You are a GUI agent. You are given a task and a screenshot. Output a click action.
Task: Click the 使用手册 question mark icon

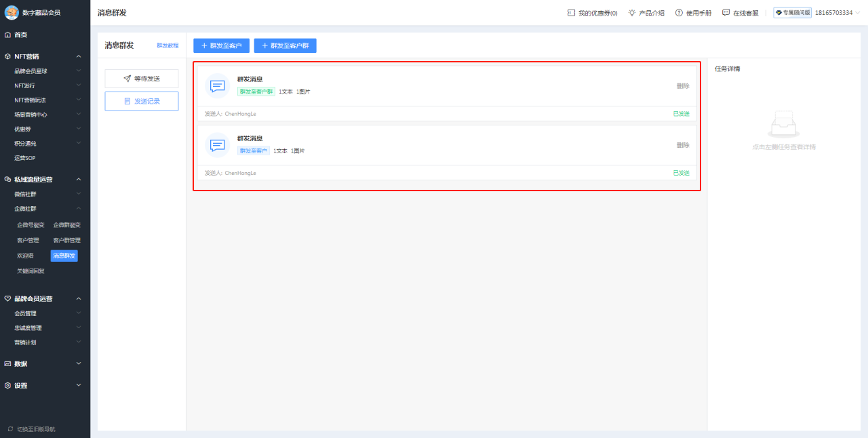[x=677, y=12]
